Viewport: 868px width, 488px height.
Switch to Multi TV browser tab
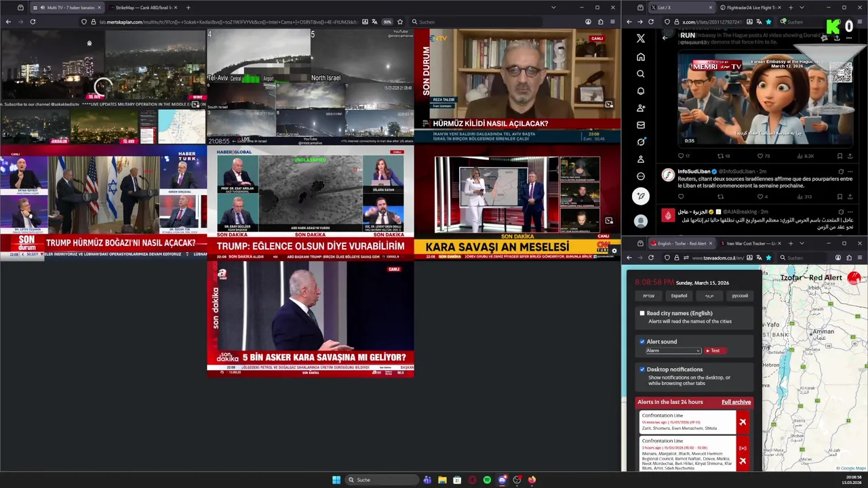click(66, 7)
